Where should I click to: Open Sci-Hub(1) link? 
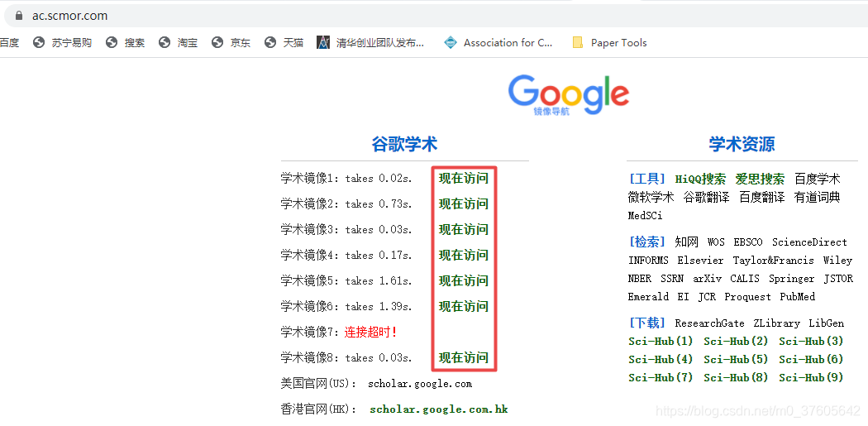[x=661, y=342]
